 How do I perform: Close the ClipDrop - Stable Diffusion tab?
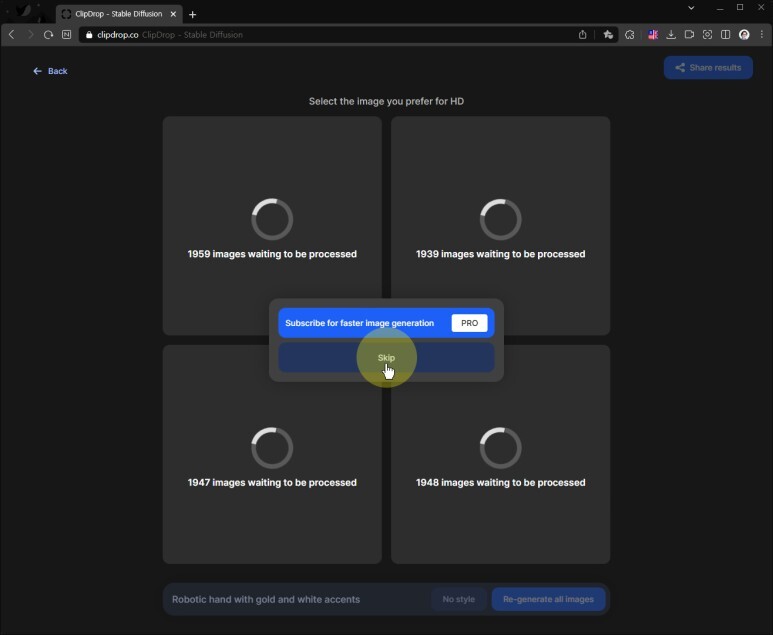[173, 14]
